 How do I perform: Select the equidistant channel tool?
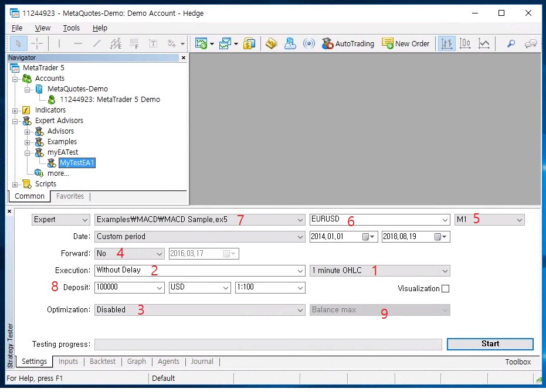click(x=116, y=44)
